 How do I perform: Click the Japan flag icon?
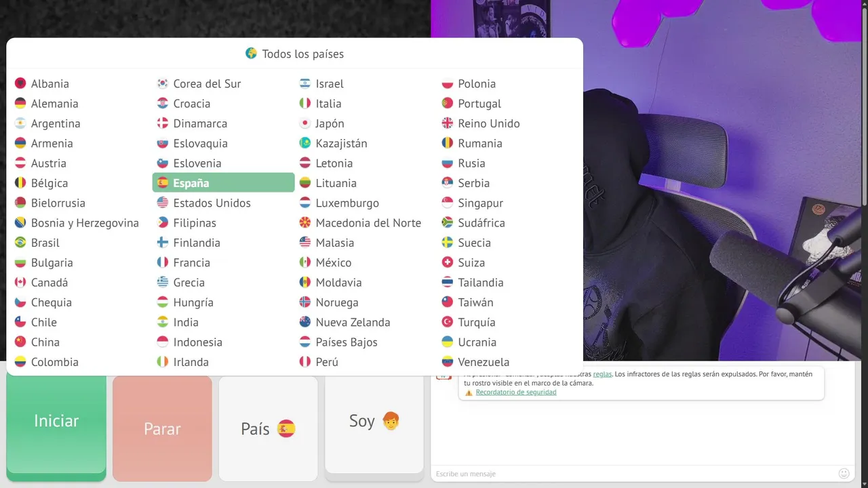305,123
